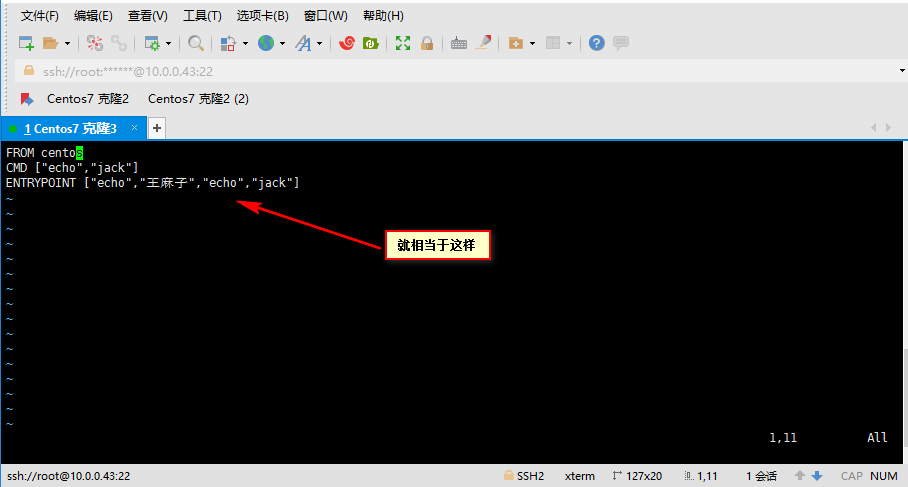The image size is (908, 487).
Task: Click the Lock screen padlock icon
Action: pos(427,43)
